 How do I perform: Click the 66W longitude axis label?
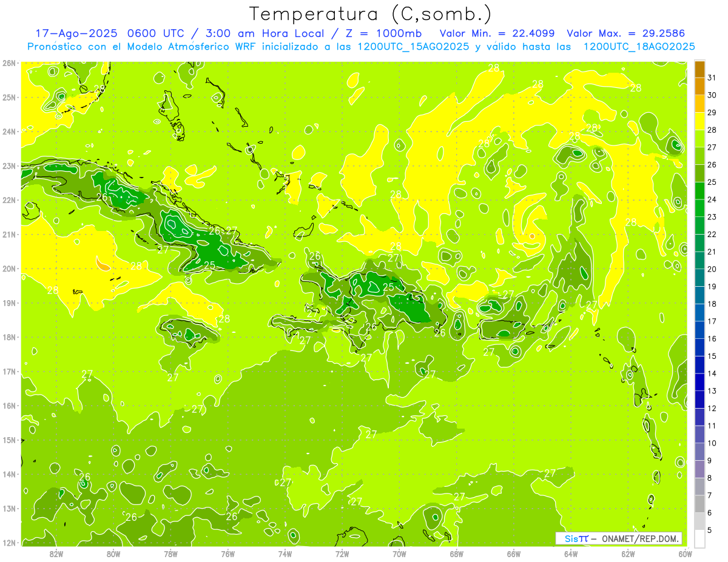pos(514,554)
